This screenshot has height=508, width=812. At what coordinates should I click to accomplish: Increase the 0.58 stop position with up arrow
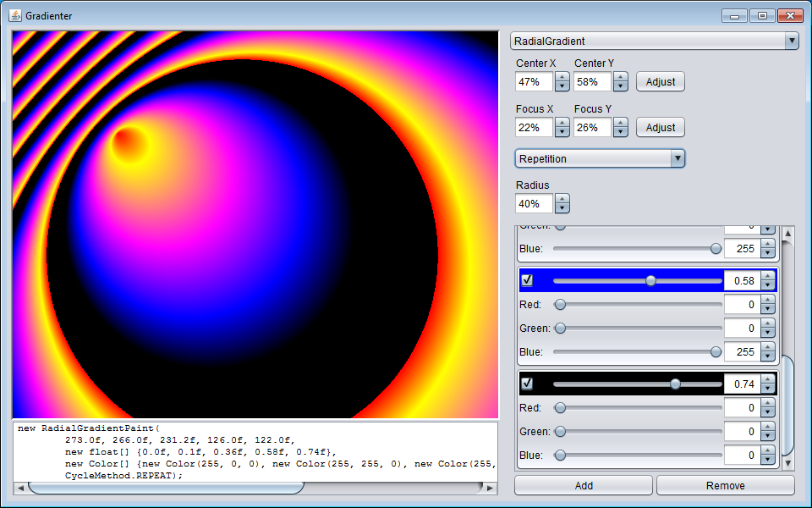coord(768,276)
